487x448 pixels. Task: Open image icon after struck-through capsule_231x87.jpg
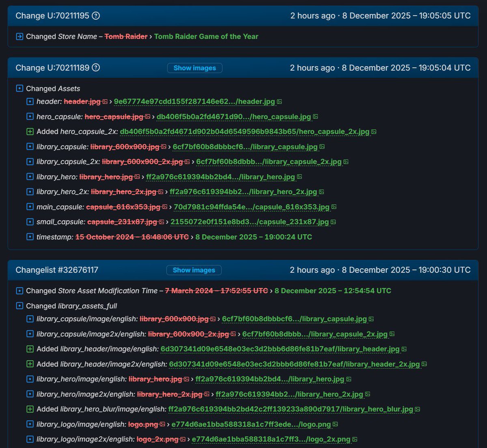(x=162, y=222)
